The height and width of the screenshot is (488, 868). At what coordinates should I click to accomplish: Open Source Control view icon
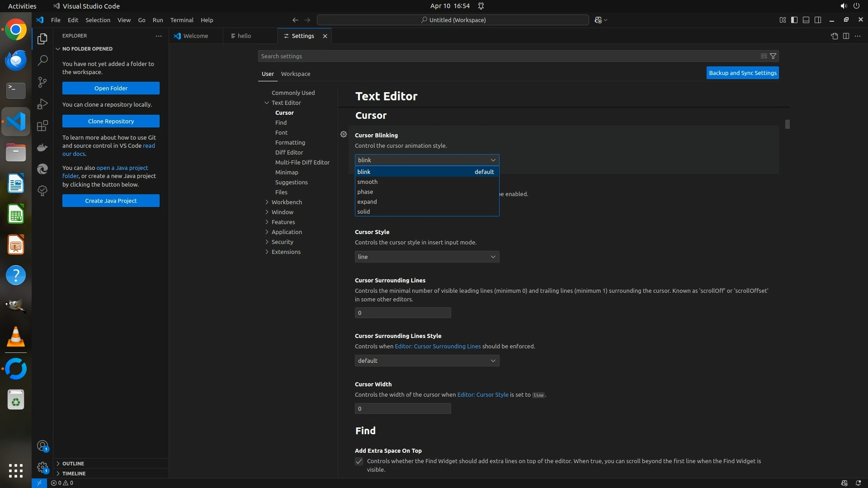point(42,82)
